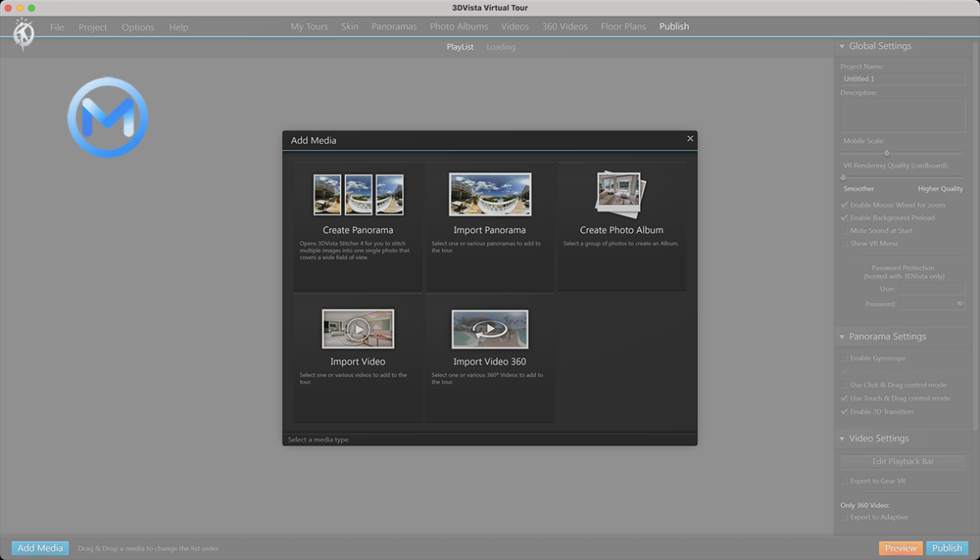The width and height of the screenshot is (980, 560).
Task: Click the VR Rendering Quality slider handle
Action: (x=844, y=177)
